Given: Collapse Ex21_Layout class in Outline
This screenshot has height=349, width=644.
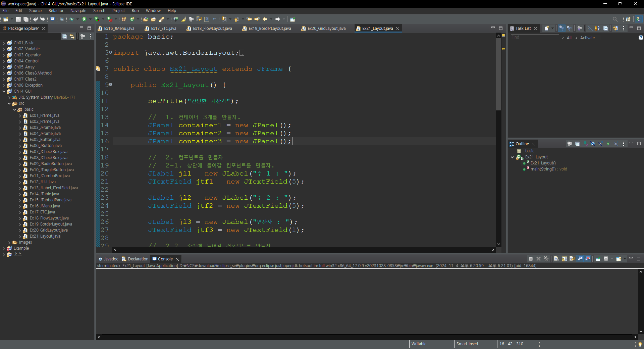Looking at the screenshot, I should click(x=512, y=157).
